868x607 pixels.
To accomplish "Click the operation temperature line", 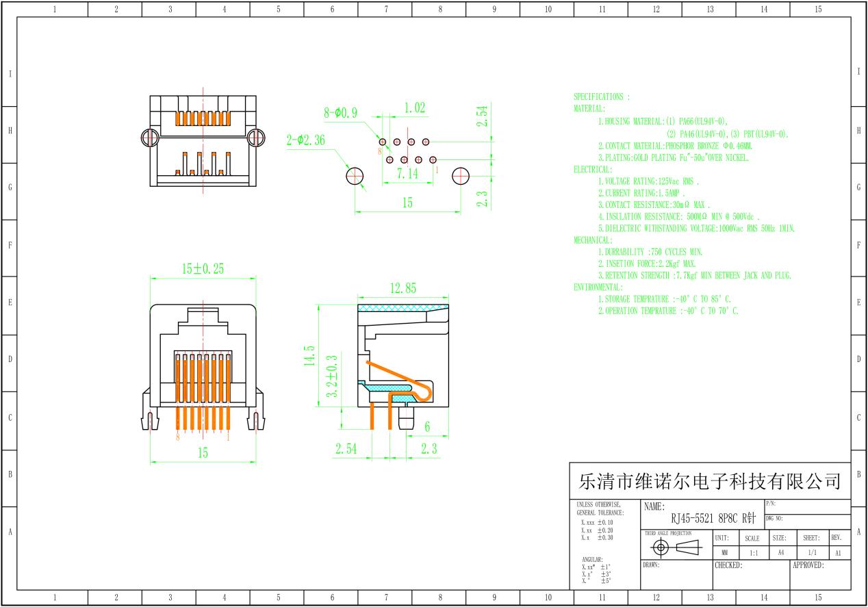I will [x=669, y=311].
